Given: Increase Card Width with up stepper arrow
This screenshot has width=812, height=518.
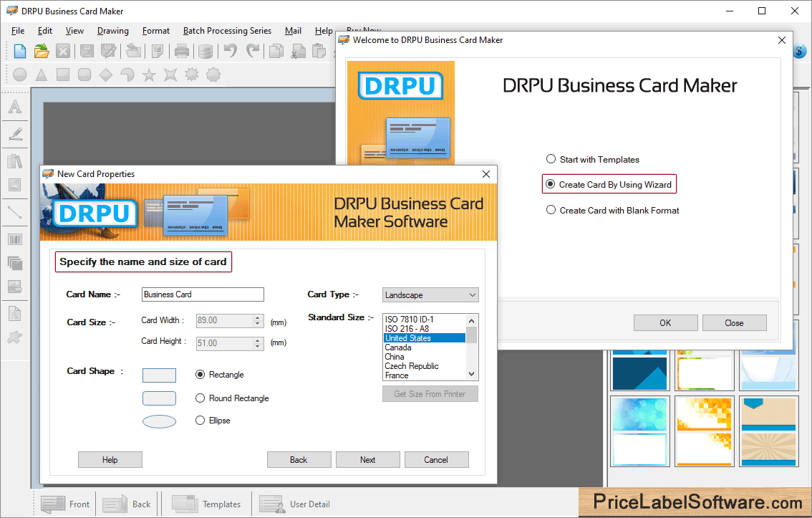Looking at the screenshot, I should 257,317.
